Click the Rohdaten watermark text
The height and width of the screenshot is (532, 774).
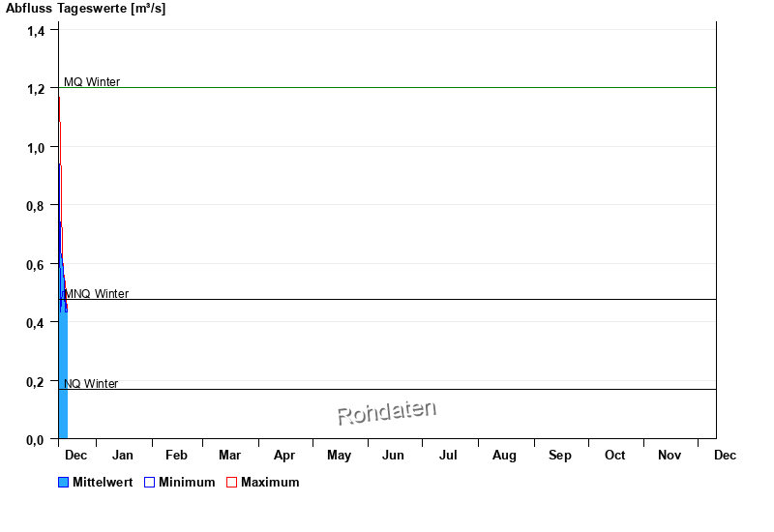tap(386, 412)
